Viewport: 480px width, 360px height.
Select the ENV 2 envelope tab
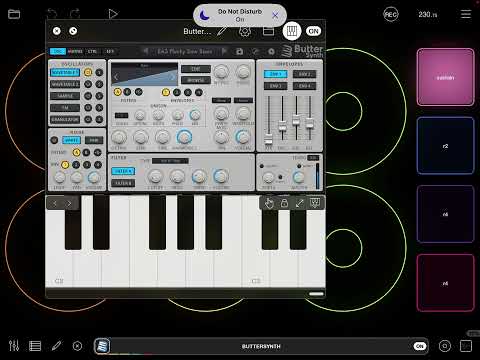tap(304, 74)
